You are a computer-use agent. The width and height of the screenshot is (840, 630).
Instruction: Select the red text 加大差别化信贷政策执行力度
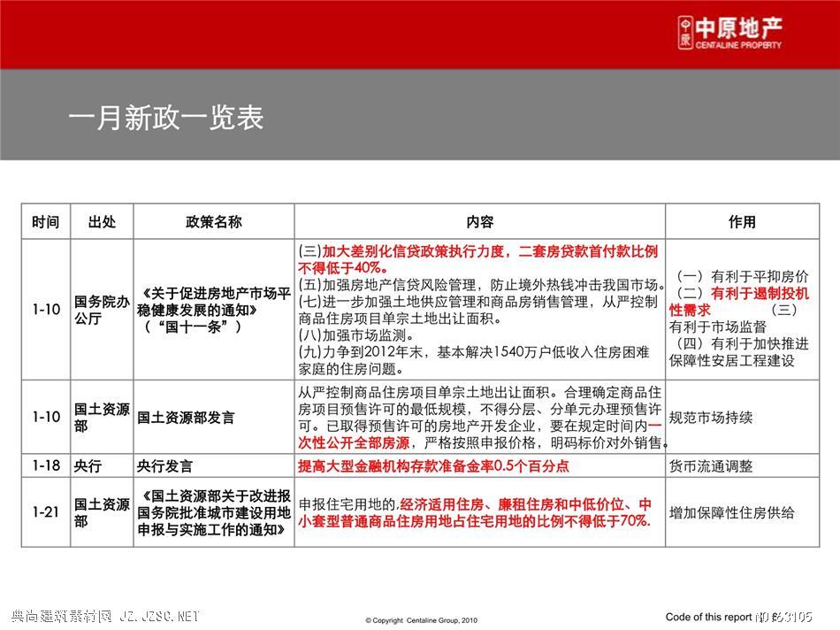tap(413, 251)
